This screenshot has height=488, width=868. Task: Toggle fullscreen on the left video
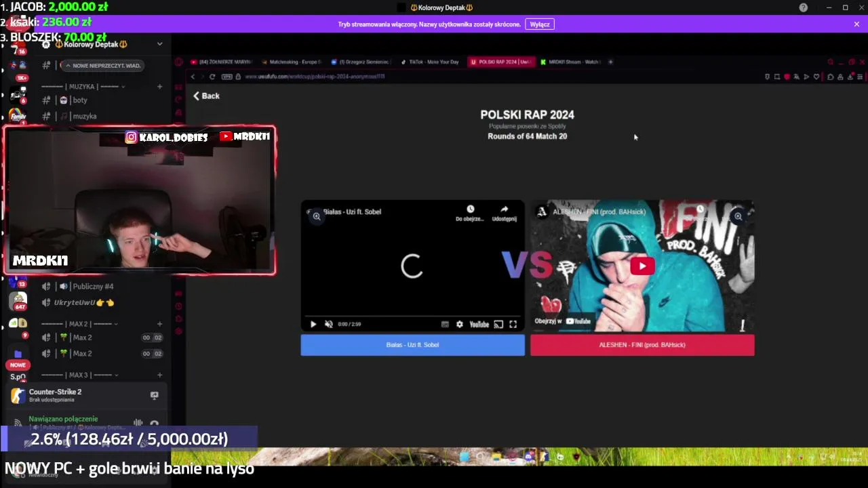513,324
